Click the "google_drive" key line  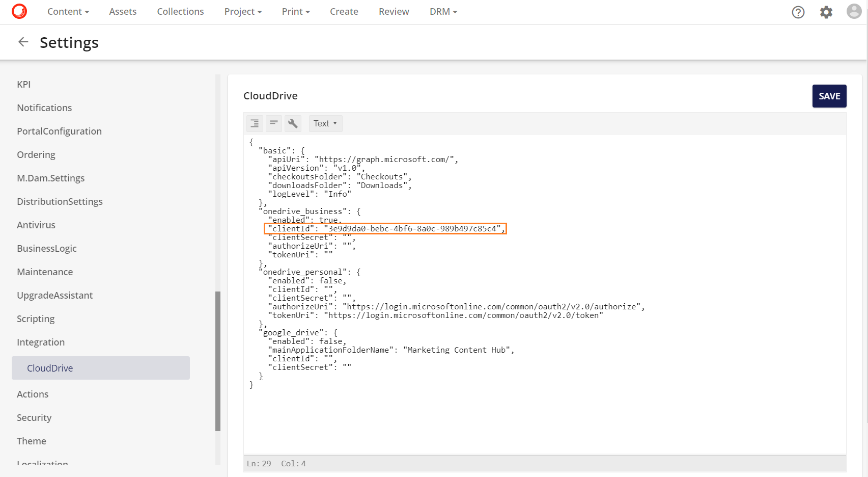298,333
